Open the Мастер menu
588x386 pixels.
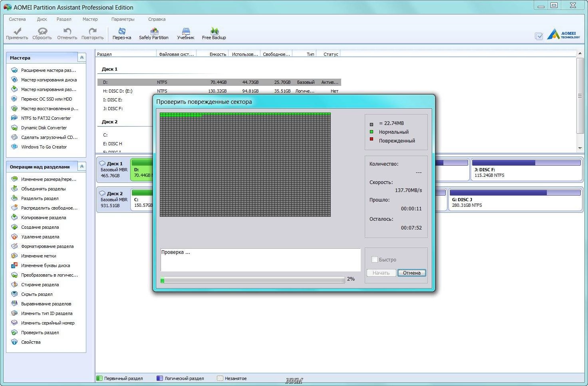[90, 19]
